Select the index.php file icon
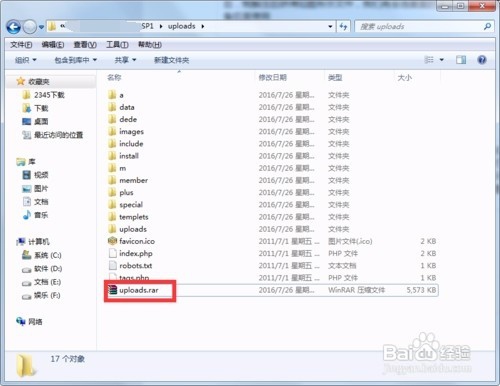Screen dimensions: 500x386 (x=112, y=253)
